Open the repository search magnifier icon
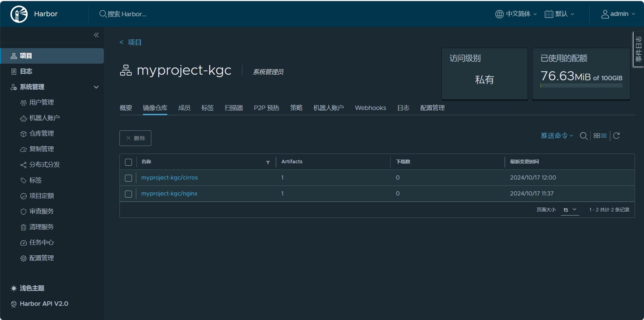 coord(583,136)
